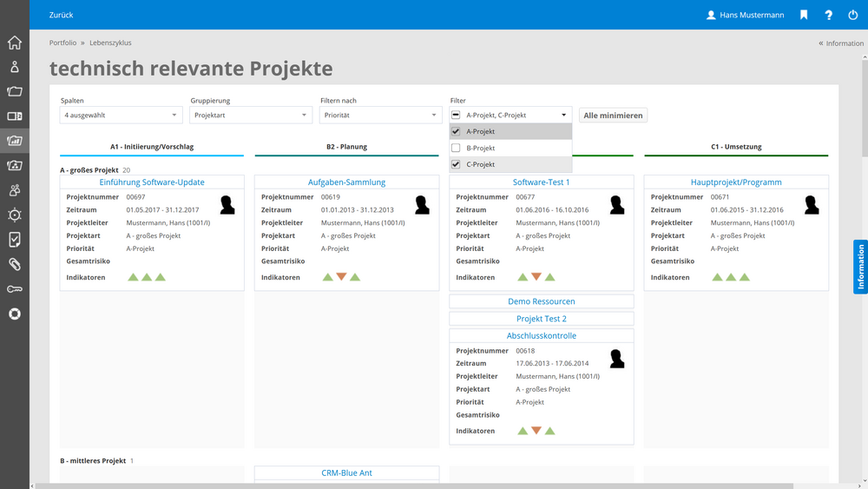Open the paperclip attachments icon in sidebar
868x489 pixels.
pyautogui.click(x=14, y=264)
